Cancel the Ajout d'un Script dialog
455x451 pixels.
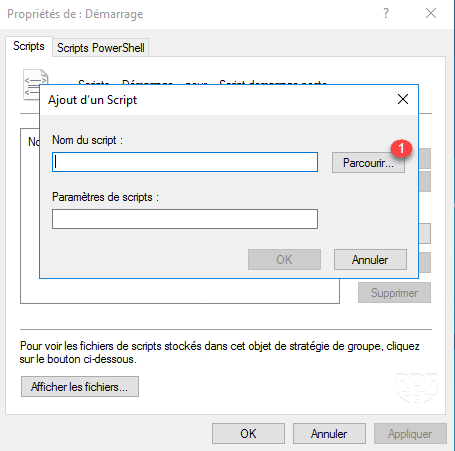click(x=370, y=259)
